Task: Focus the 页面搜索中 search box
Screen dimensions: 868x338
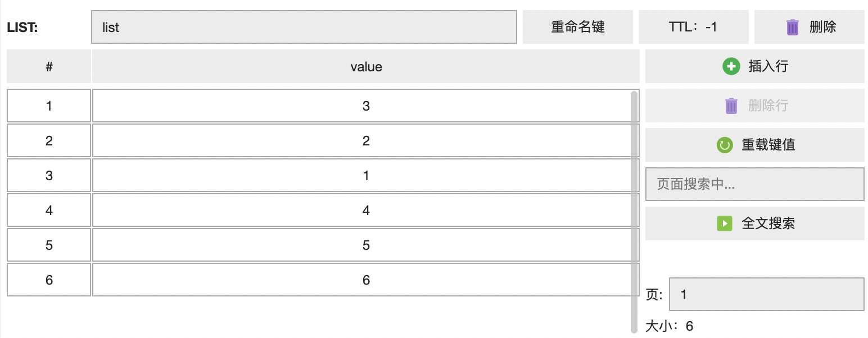Action: tap(754, 184)
